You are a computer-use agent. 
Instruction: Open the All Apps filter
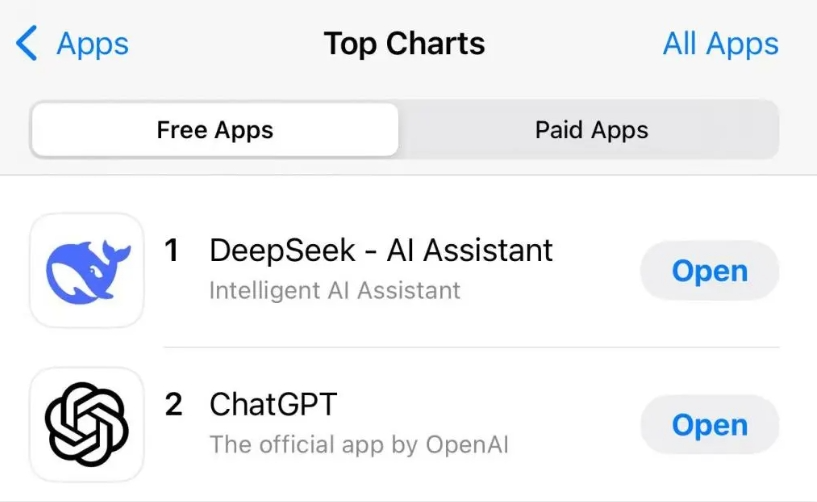point(720,44)
